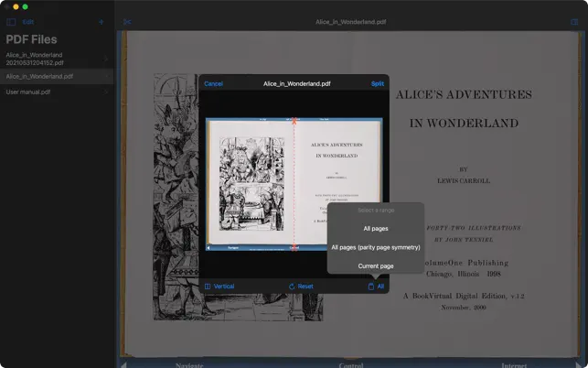The image size is (588, 368).
Task: Choose All pages in range menu
Action: [x=376, y=228]
